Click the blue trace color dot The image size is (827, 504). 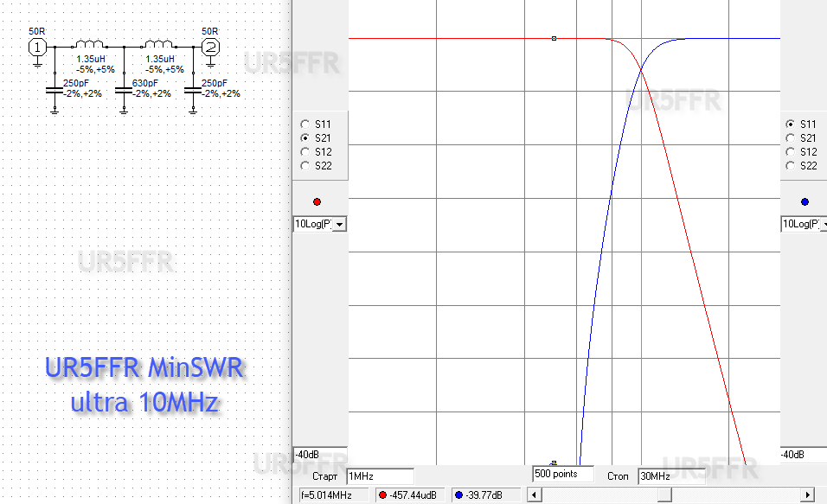[805, 201]
